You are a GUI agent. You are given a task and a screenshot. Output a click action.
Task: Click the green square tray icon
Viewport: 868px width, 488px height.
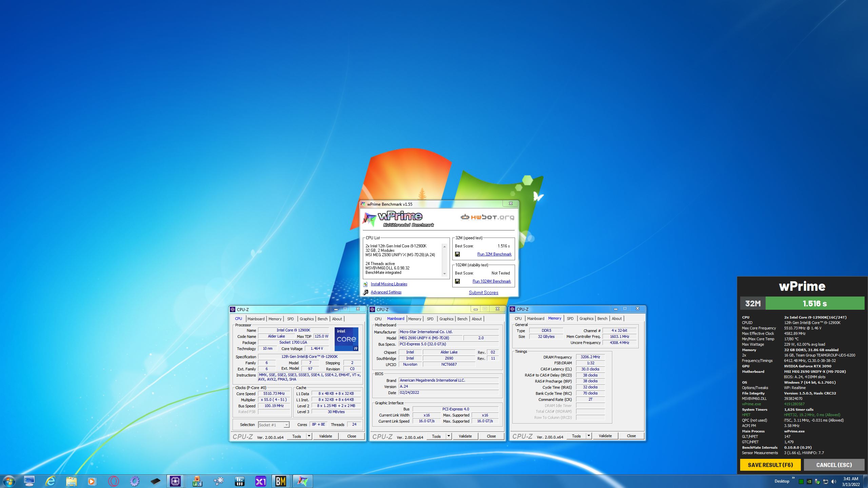click(801, 482)
